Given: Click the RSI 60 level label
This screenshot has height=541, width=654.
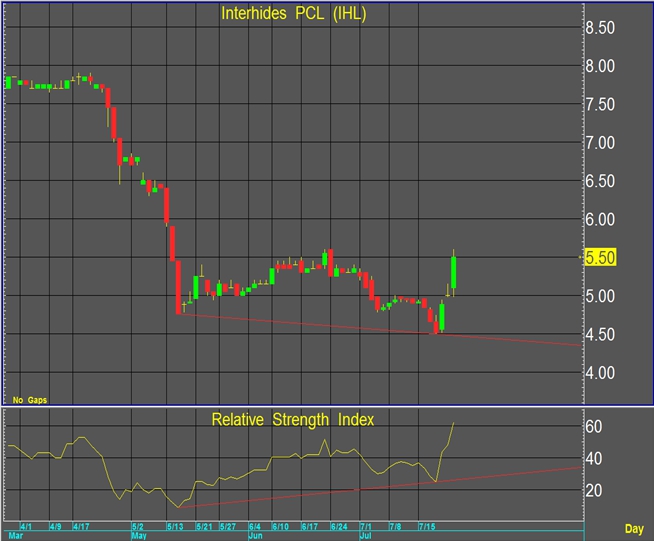Looking at the screenshot, I should [x=594, y=427].
